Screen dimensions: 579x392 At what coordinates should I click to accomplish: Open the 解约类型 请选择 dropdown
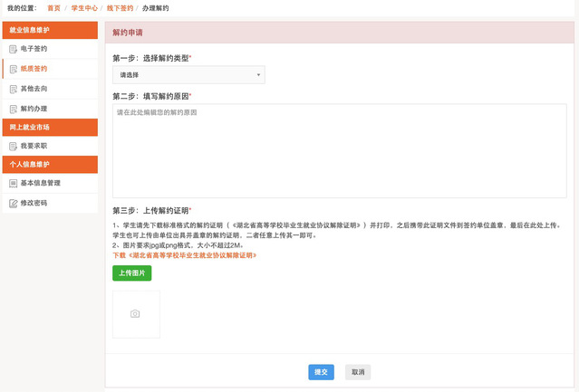tap(188, 75)
